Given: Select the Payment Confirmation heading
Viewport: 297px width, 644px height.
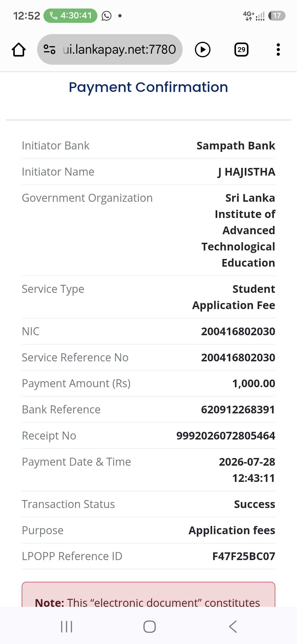Looking at the screenshot, I should pos(148,87).
